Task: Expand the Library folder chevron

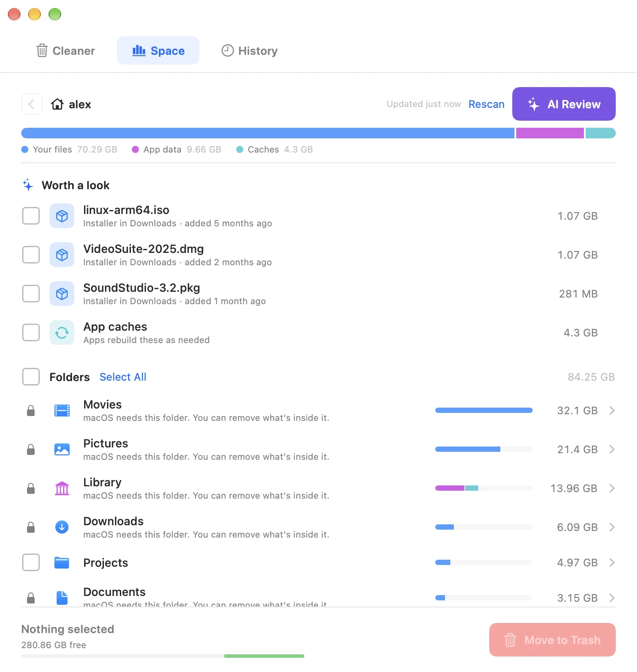Action: pyautogui.click(x=612, y=489)
